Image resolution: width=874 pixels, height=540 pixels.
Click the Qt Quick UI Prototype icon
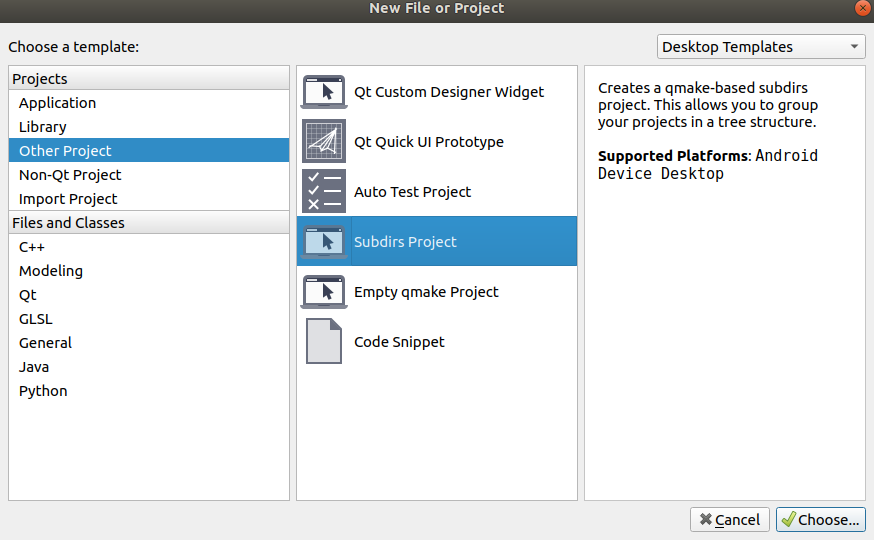click(324, 142)
